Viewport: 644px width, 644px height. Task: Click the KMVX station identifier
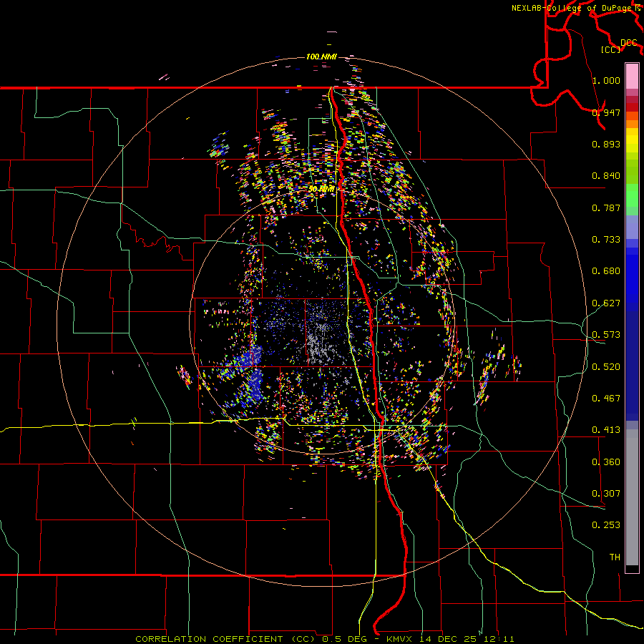pos(401,639)
